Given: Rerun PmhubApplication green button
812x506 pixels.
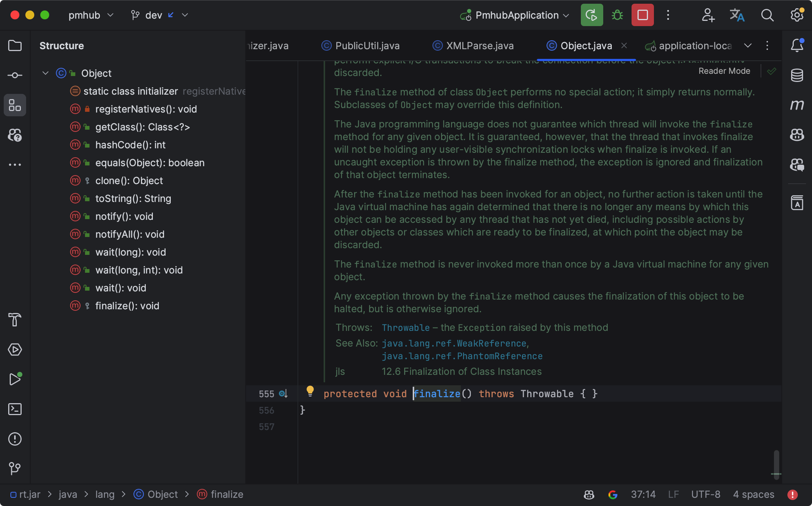Looking at the screenshot, I should 592,15.
